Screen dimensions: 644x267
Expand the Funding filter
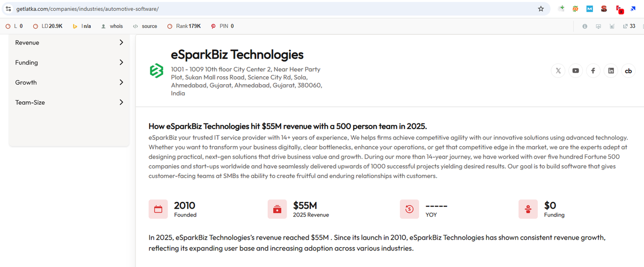[x=69, y=62]
